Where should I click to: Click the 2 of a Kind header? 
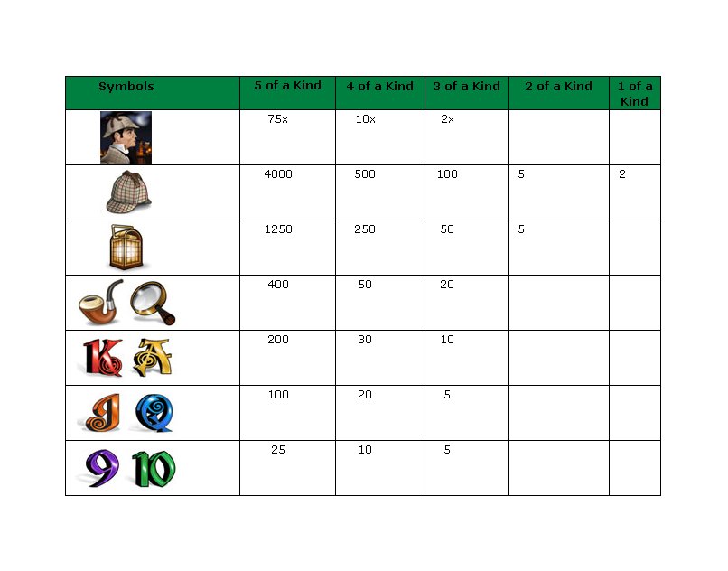click(558, 87)
